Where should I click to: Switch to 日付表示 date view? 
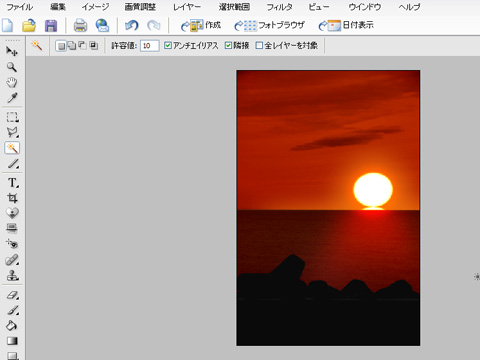point(346,25)
